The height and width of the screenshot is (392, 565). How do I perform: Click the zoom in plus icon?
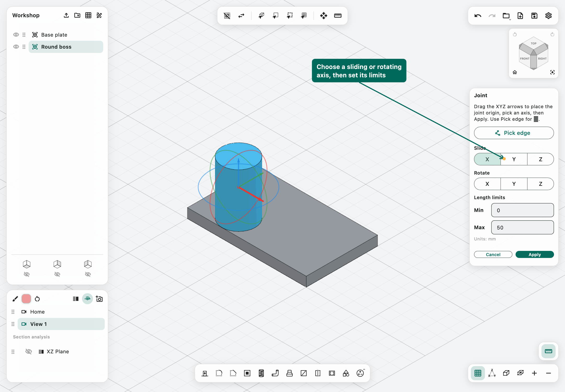point(534,373)
